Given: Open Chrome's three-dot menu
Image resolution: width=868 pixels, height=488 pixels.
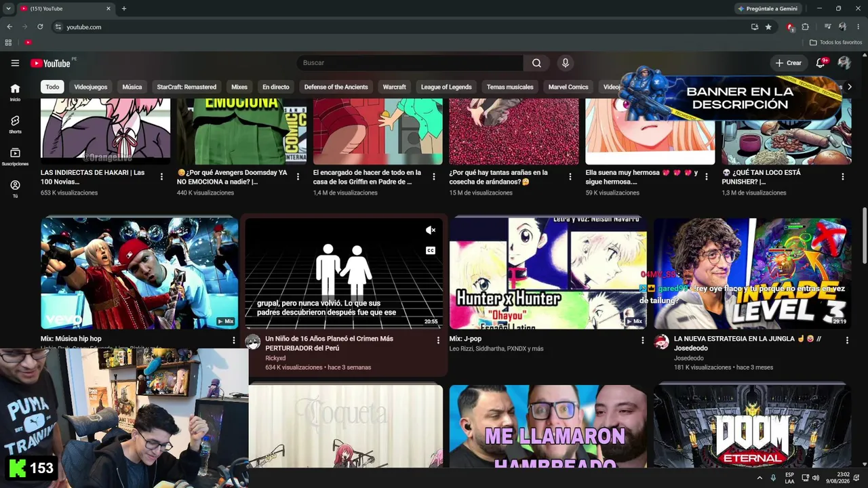Looking at the screenshot, I should (858, 27).
